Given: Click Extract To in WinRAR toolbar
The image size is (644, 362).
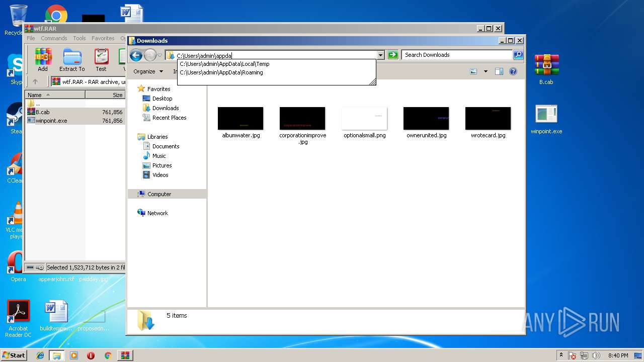Looking at the screenshot, I should tap(72, 60).
